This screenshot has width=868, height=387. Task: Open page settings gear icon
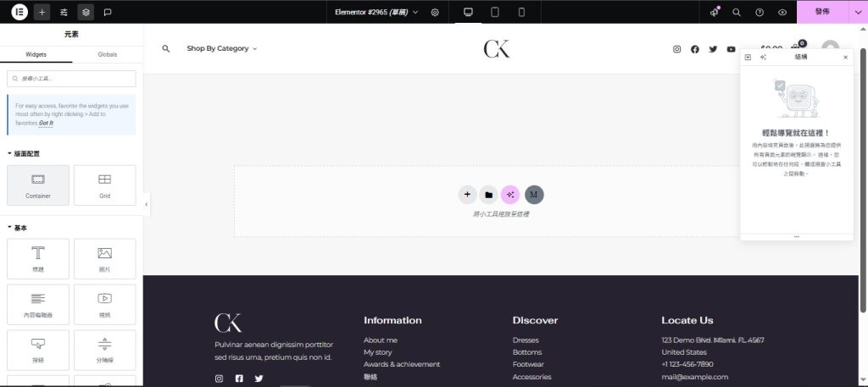pos(435,12)
